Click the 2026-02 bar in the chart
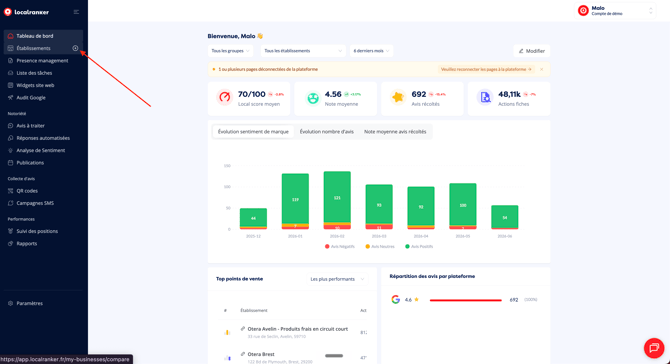 (337, 200)
